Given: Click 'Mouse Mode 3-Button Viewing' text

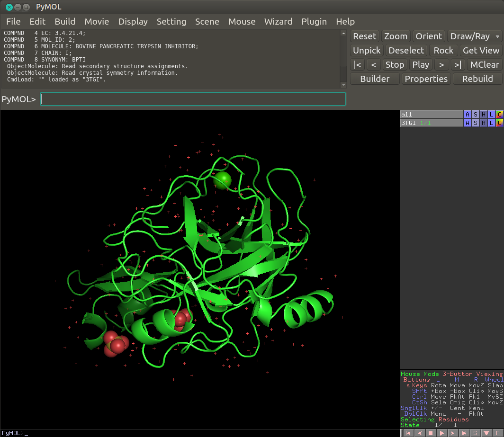Looking at the screenshot, I should click(x=451, y=374).
